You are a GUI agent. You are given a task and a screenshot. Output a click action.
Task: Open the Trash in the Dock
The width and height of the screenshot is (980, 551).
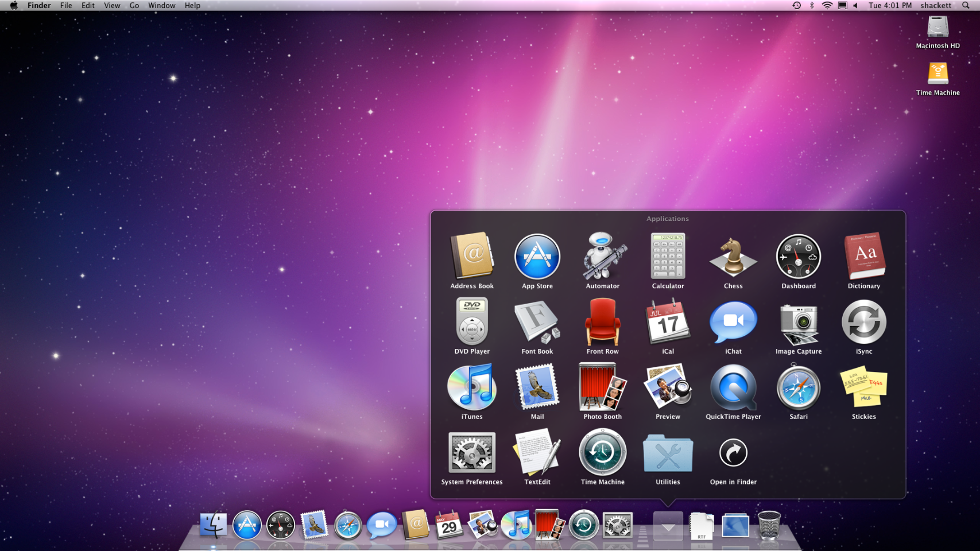tap(769, 525)
